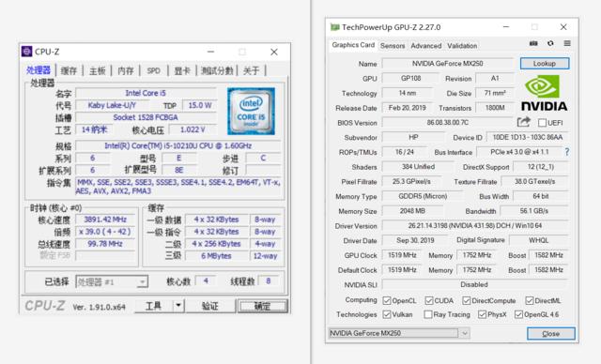Switch to the 内存 tab in CPU-Z
The image size is (601, 364).
coord(126,70)
